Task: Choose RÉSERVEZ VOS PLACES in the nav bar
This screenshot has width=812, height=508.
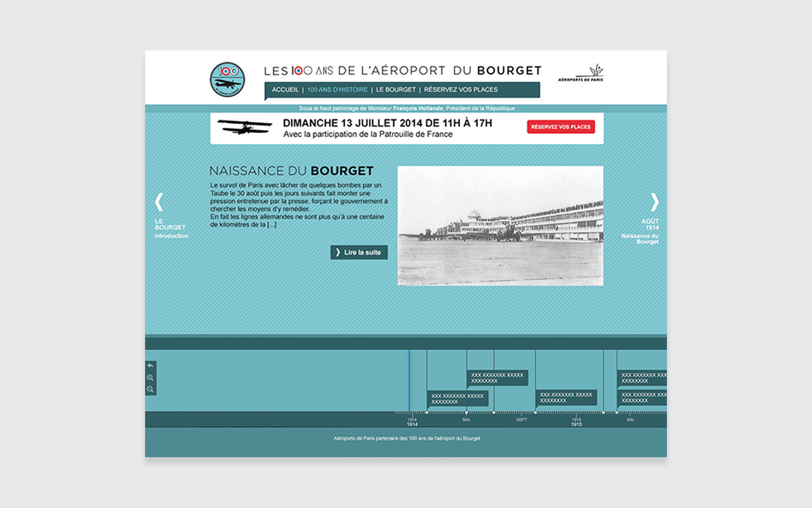Action: point(461,90)
